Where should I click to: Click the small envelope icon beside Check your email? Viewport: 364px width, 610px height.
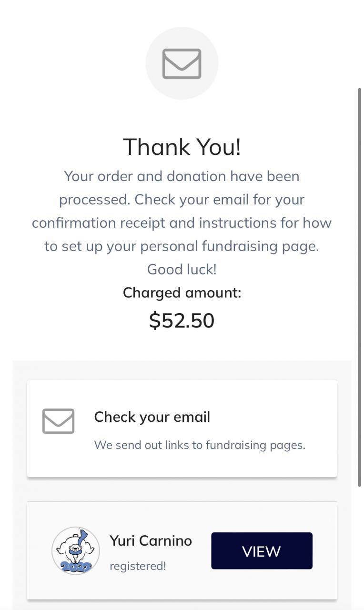pos(58,421)
